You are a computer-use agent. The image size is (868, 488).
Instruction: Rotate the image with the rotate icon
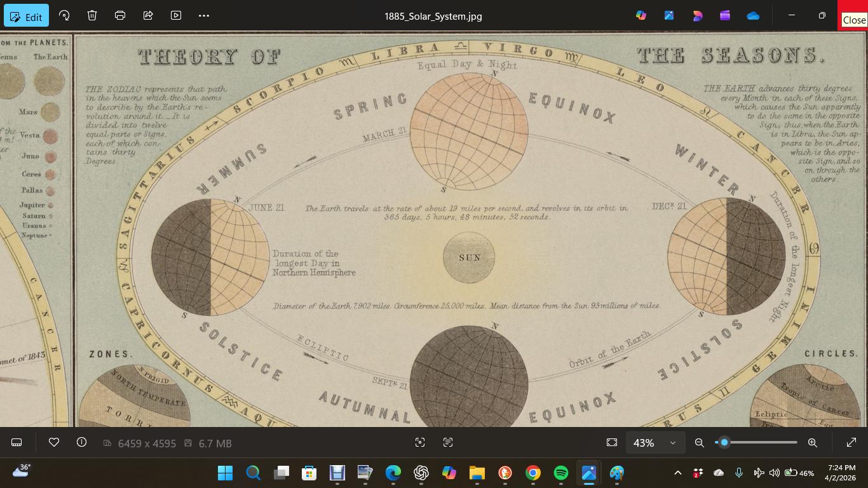click(64, 15)
